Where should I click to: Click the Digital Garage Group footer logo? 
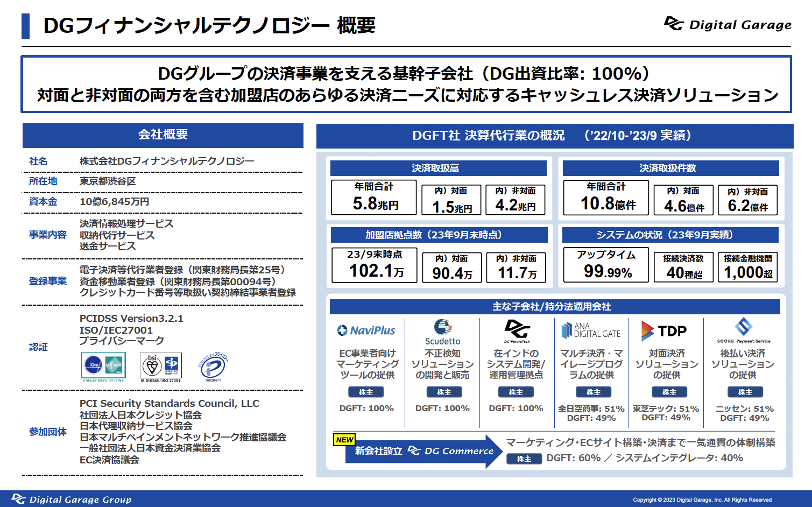pos(72,499)
